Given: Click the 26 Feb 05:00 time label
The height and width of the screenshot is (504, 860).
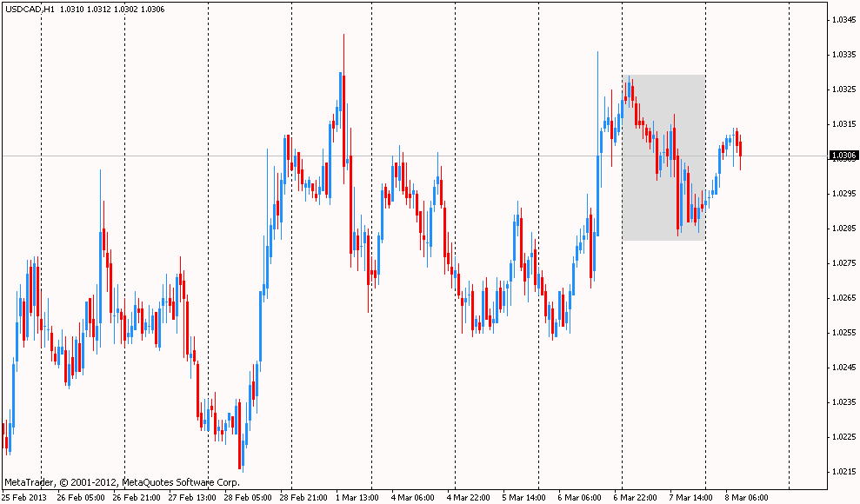Looking at the screenshot, I should point(81,498).
